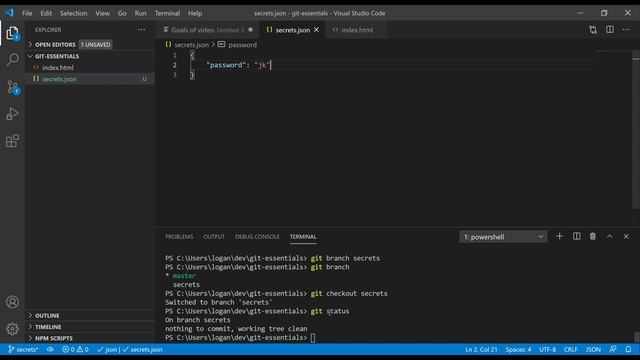Open Explorer more actions ellipsis
This screenshot has width=640, height=360.
pos(141,29)
